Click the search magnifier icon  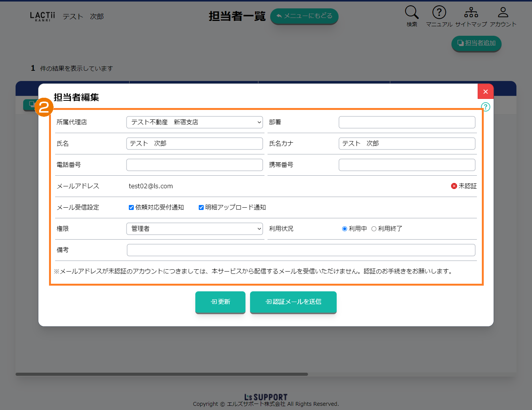click(412, 12)
